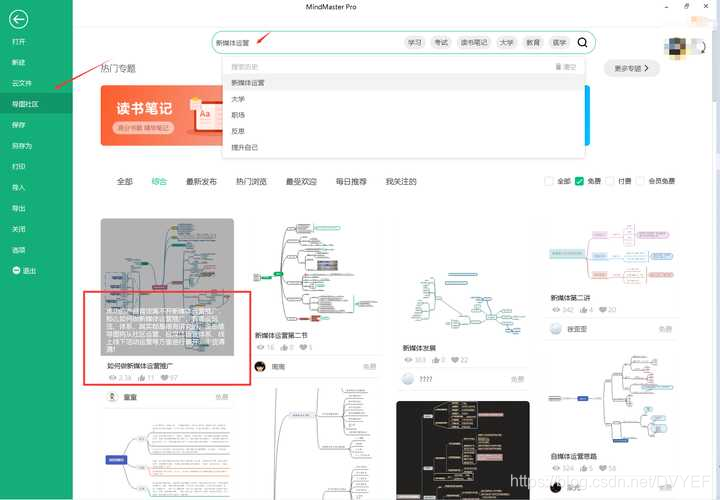720x500 pixels.
Task: Click exit icon next to 退出
Action: tap(16, 270)
